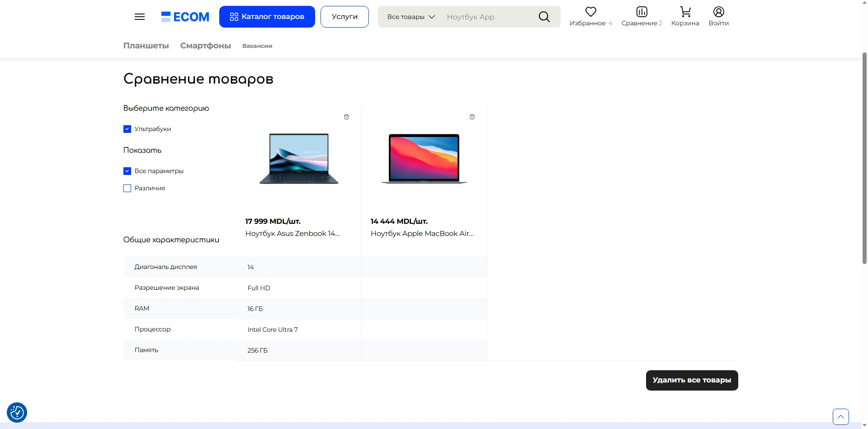This screenshot has height=429, width=868.
Task: Click the RAM row label
Action: click(142, 308)
